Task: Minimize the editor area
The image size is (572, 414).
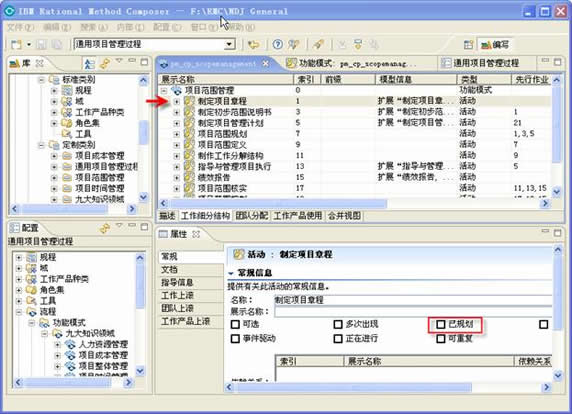Action: click(x=545, y=61)
